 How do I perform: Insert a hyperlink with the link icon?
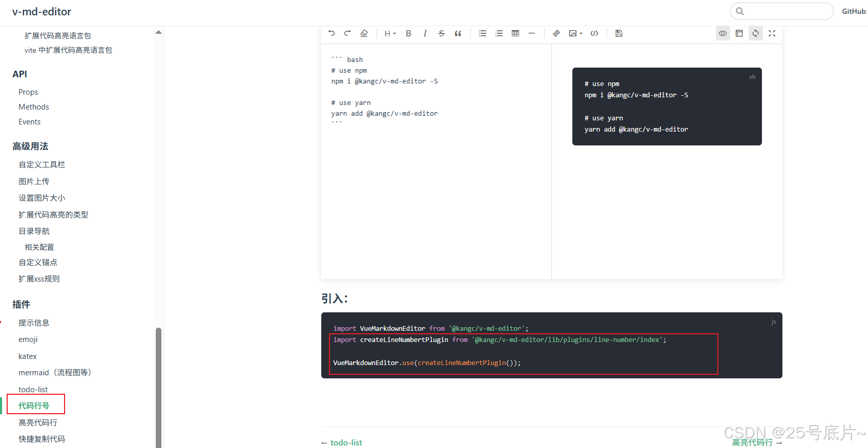click(x=556, y=33)
